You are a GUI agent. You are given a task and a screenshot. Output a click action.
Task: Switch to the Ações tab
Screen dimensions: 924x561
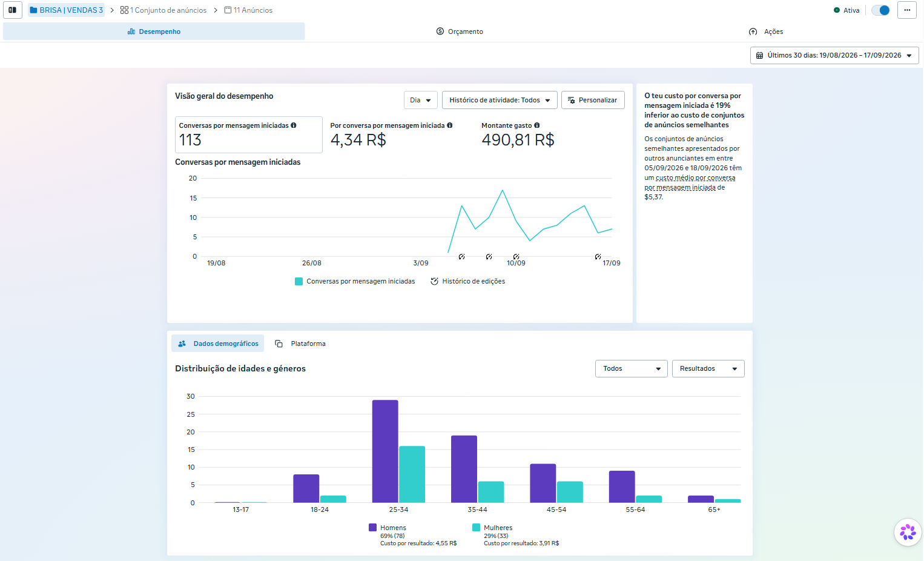click(766, 32)
